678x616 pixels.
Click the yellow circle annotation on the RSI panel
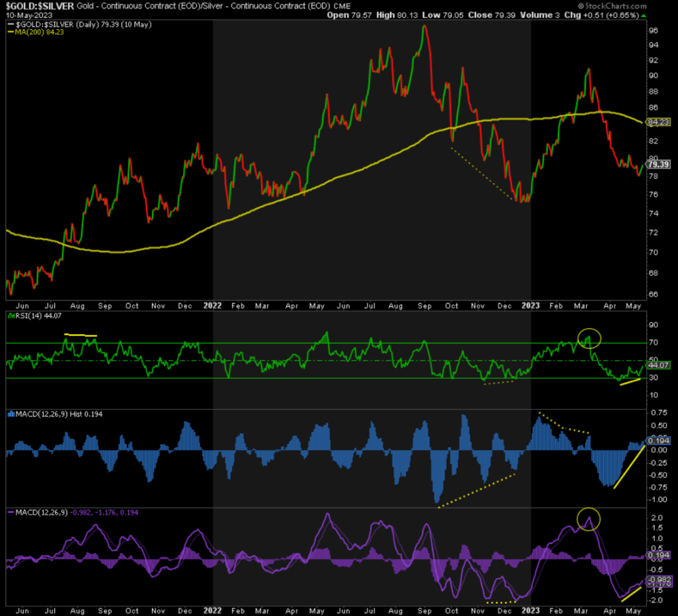589,337
